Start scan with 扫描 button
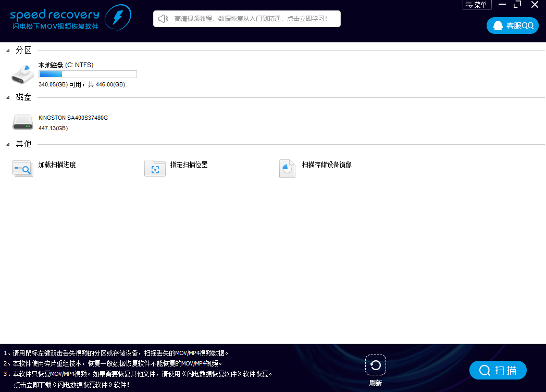546x392 pixels. click(498, 371)
